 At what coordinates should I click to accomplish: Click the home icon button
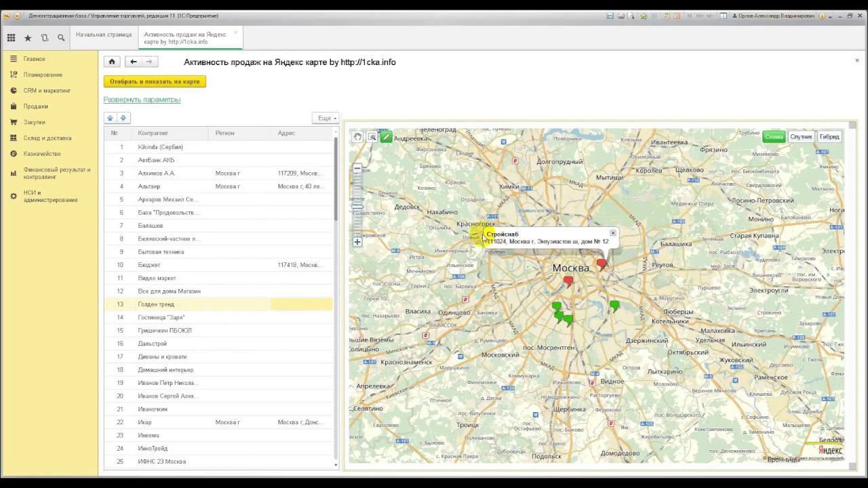[x=112, y=62]
